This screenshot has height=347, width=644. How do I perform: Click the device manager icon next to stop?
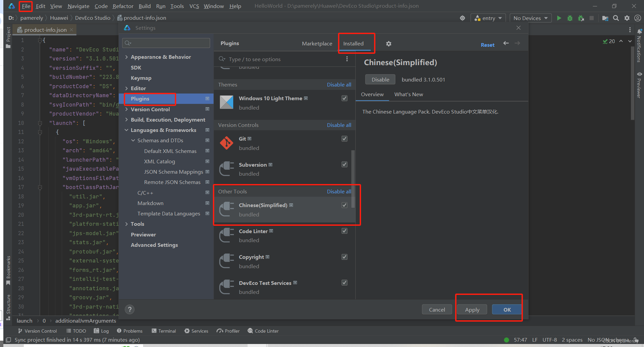(x=605, y=18)
